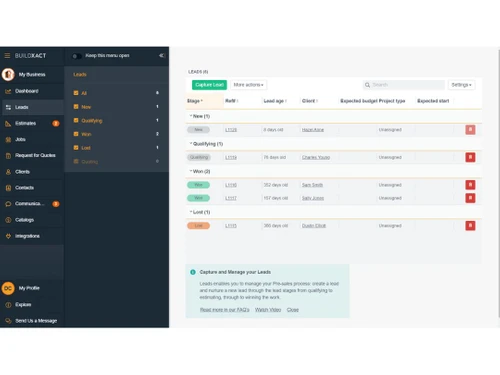This screenshot has width=500, height=375.
Task: Click the Communications orange notification badge
Action: click(56, 204)
